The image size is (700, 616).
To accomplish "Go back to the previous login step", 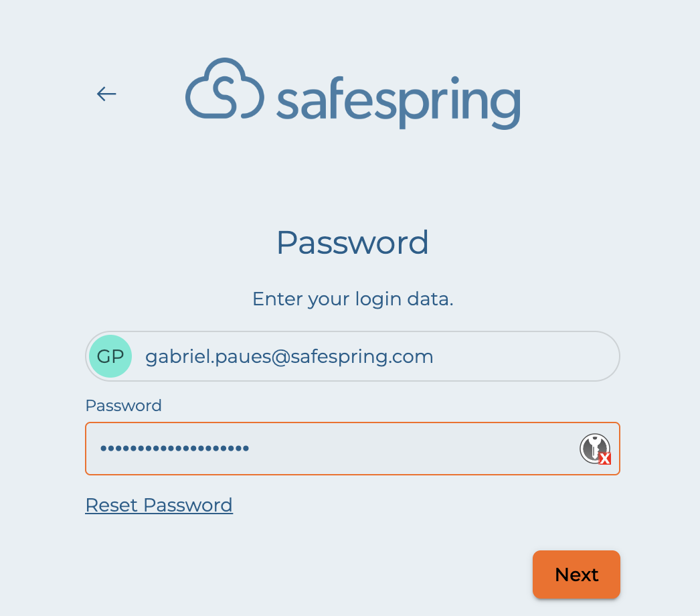I will (106, 94).
